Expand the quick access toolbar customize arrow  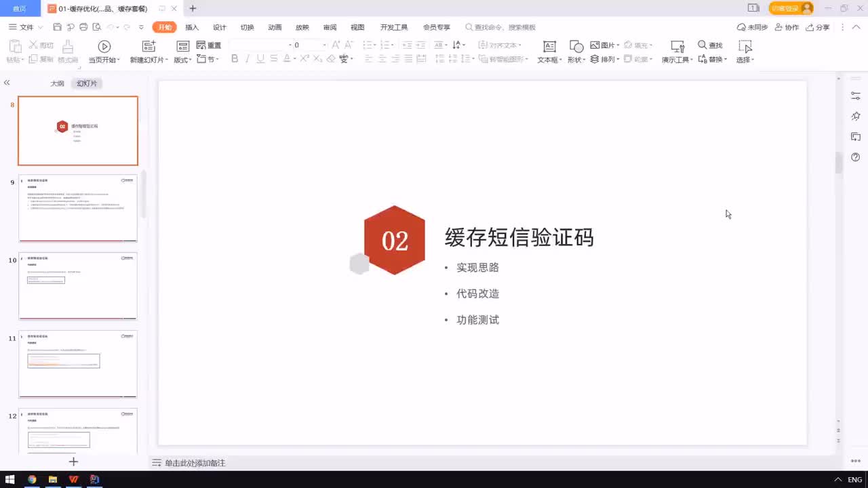(x=141, y=27)
